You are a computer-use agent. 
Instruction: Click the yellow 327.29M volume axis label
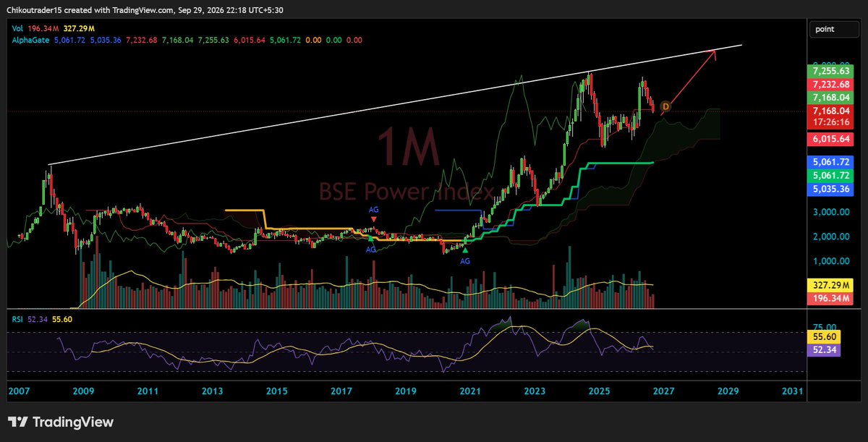830,286
